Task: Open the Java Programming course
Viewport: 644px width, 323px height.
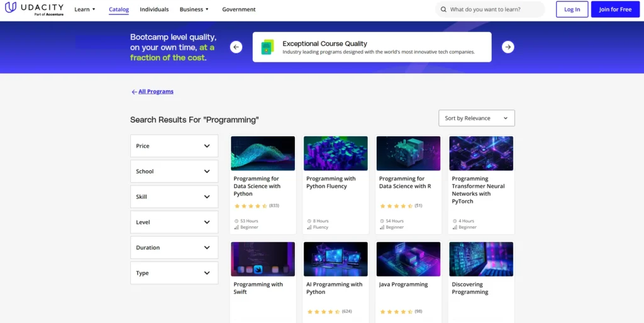Action: pos(403,285)
